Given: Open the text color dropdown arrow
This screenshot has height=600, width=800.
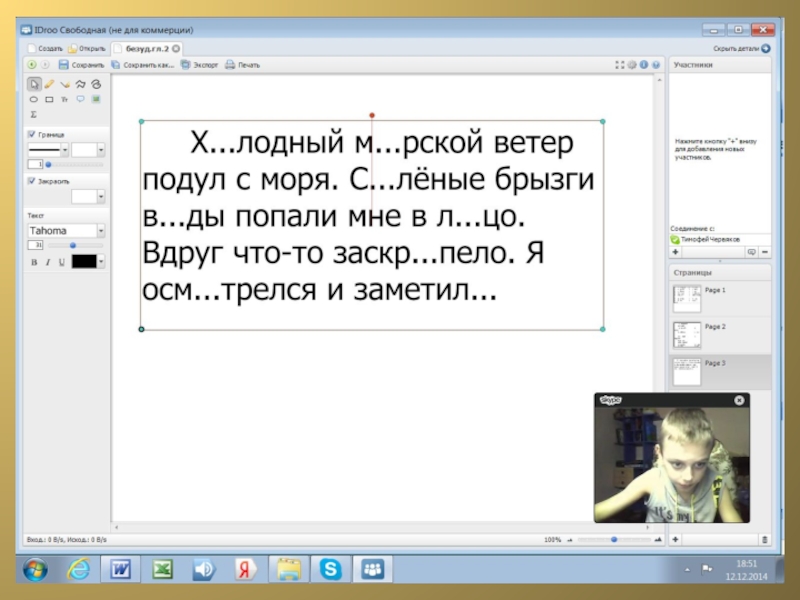Looking at the screenshot, I should (101, 261).
